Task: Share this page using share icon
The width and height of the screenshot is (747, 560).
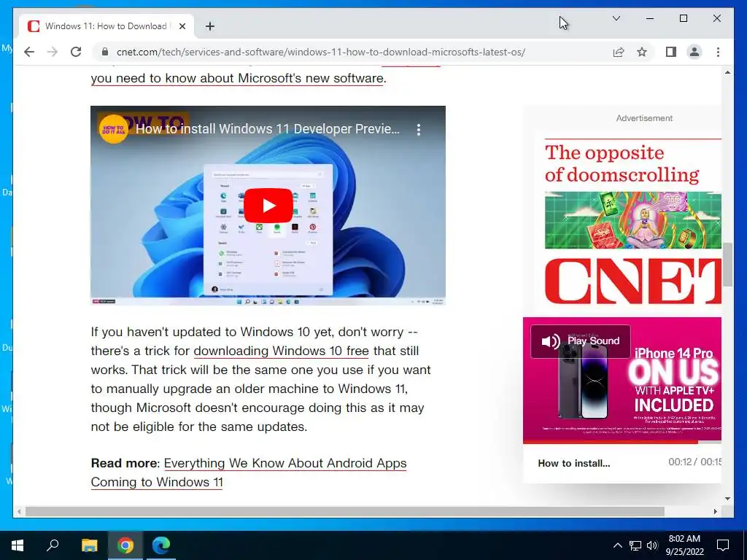Action: point(619,52)
